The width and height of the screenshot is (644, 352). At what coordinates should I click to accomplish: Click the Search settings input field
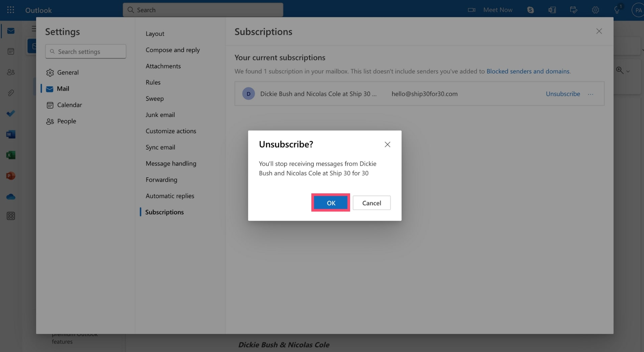tap(86, 51)
